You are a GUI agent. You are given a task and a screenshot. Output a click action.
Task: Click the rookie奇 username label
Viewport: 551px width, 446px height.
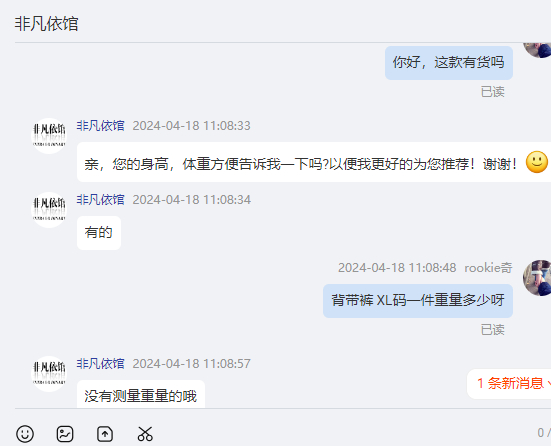click(488, 268)
